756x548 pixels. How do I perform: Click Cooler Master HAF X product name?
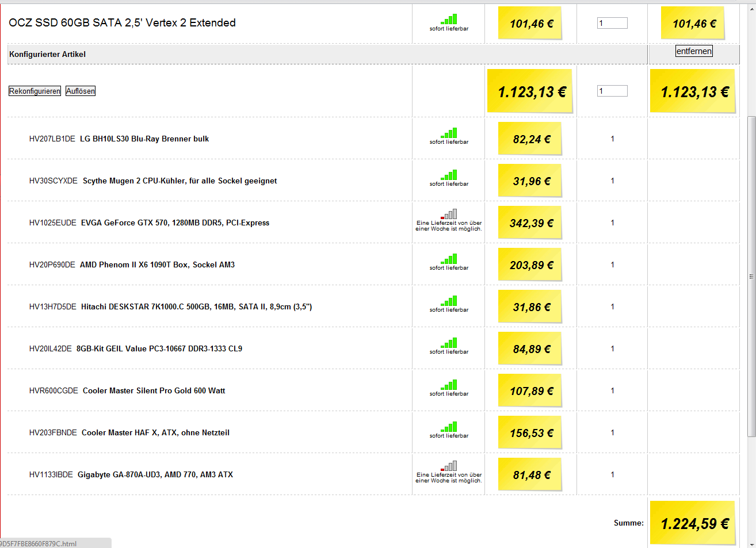tap(155, 432)
